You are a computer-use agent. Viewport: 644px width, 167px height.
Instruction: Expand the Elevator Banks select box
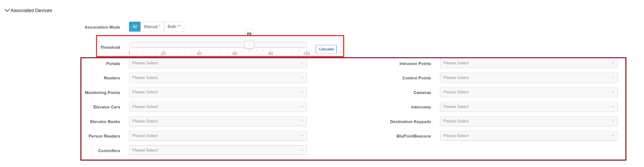point(217,121)
